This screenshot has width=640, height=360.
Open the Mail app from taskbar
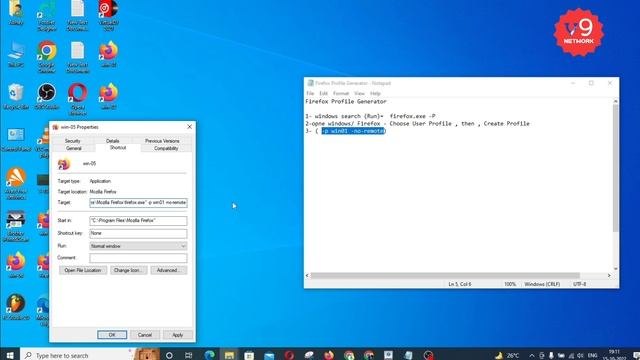click(269, 355)
